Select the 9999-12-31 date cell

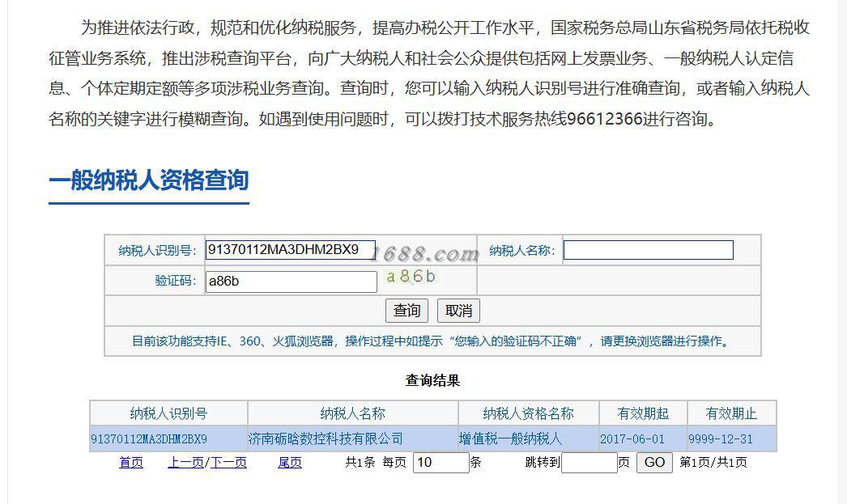click(731, 438)
